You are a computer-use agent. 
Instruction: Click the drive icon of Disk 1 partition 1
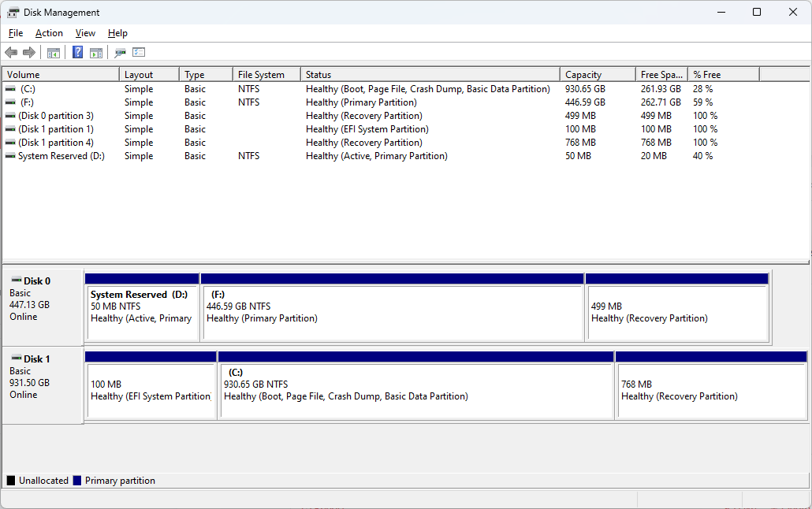10,129
